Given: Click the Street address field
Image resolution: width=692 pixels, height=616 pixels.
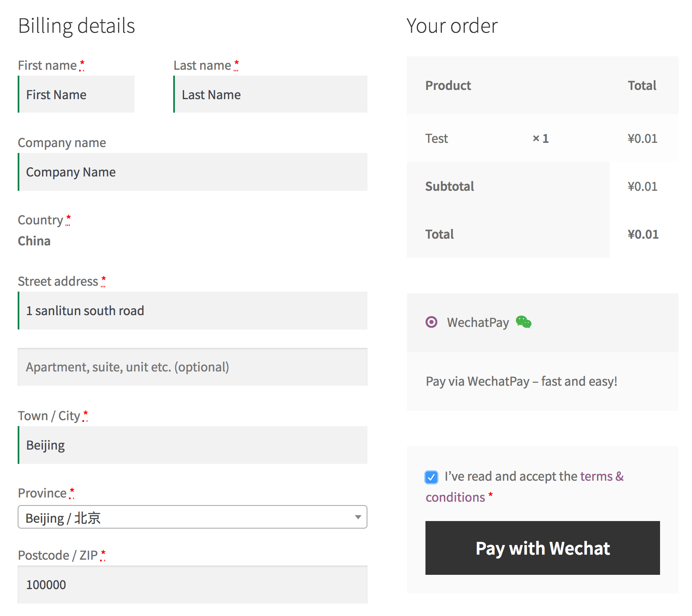Looking at the screenshot, I should [193, 311].
